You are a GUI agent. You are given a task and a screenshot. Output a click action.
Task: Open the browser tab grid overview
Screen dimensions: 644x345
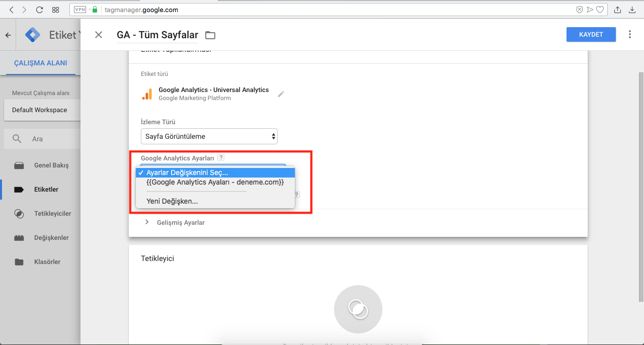point(56,10)
